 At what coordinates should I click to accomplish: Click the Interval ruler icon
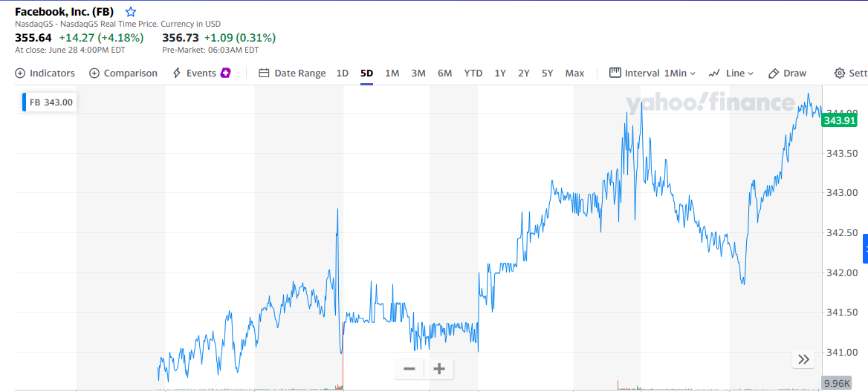tap(615, 73)
